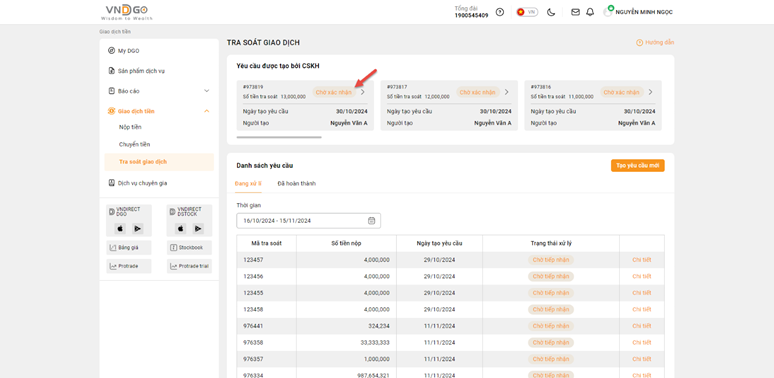Collapse the Giao dịch tiền chevron
Viewport: 774px width, 378px height.
point(207,111)
